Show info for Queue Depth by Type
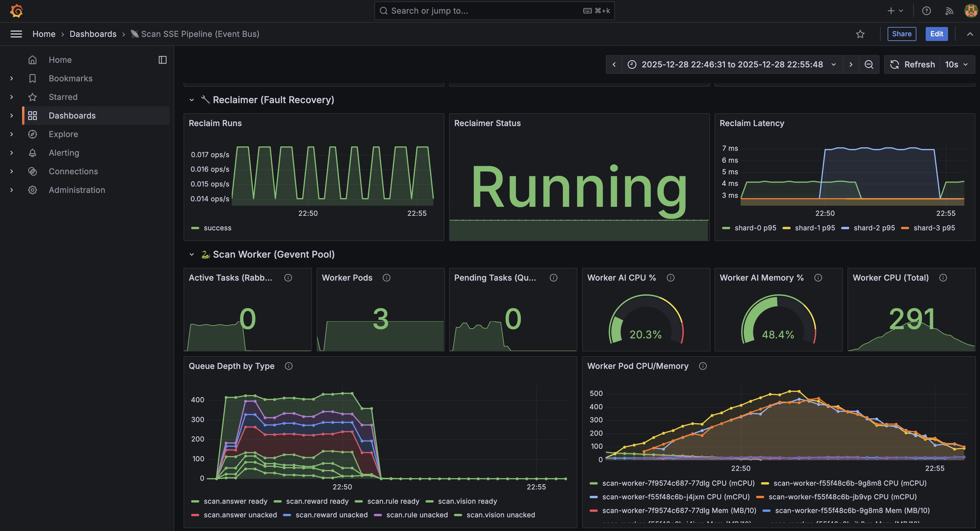 pos(289,366)
